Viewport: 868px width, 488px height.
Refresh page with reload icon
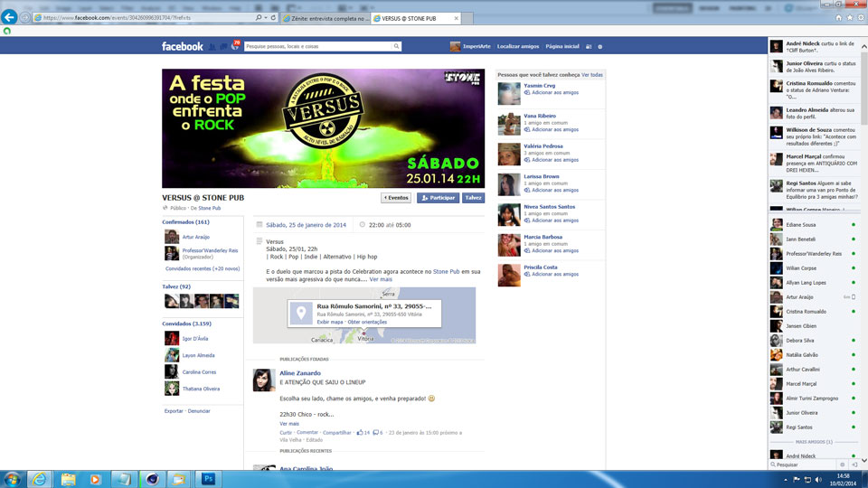click(x=273, y=18)
